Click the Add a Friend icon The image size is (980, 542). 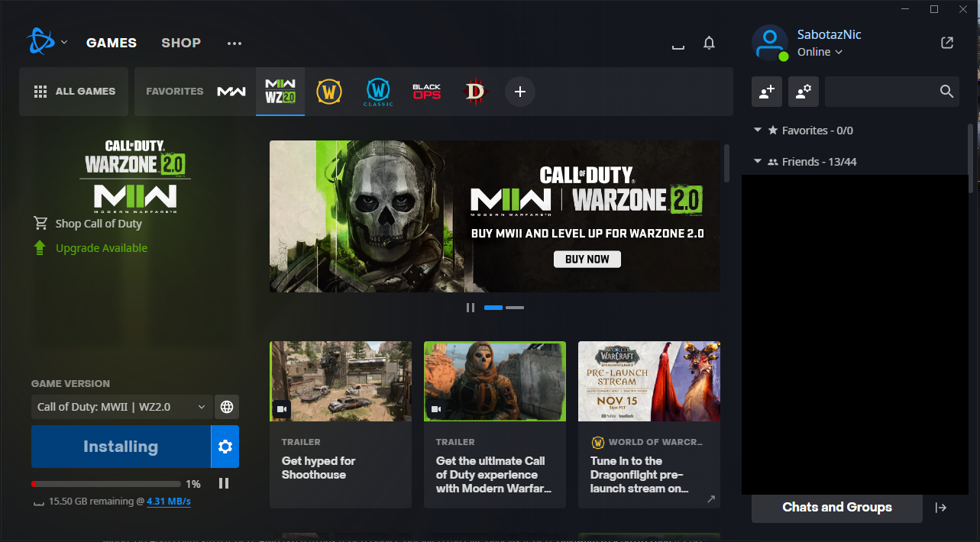(x=767, y=92)
